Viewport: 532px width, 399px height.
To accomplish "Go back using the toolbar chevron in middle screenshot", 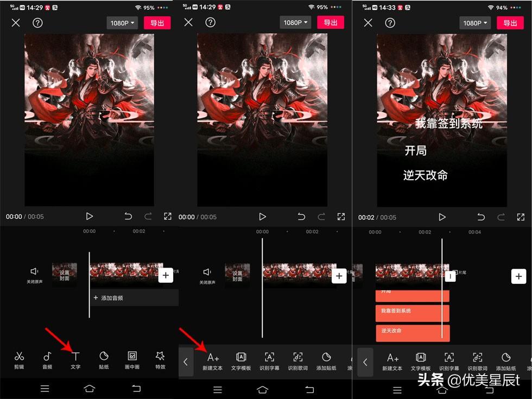I will (x=186, y=362).
